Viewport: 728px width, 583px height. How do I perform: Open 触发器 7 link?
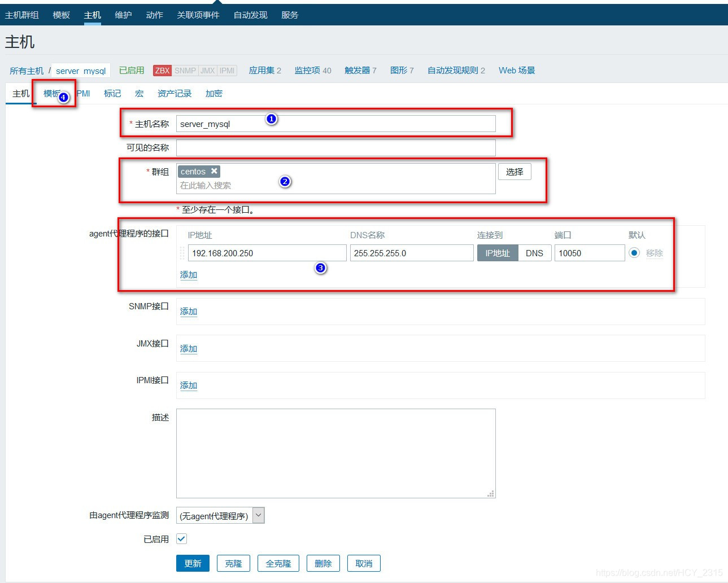coord(360,70)
